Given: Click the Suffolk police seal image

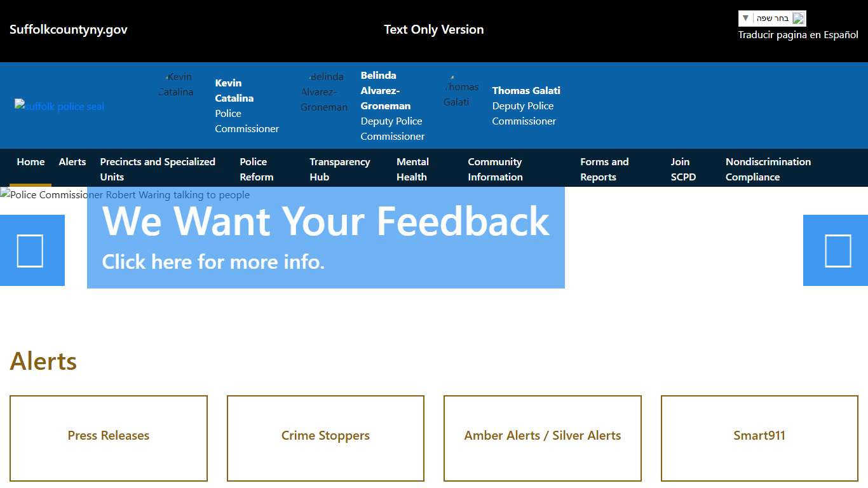Looking at the screenshot, I should point(60,106).
